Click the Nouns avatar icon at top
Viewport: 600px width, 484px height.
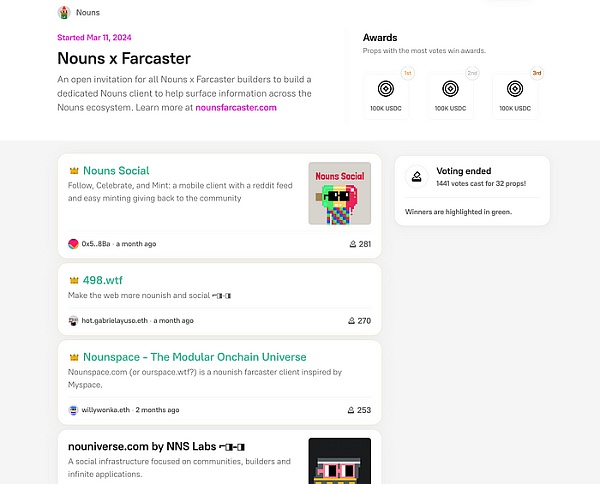point(65,13)
